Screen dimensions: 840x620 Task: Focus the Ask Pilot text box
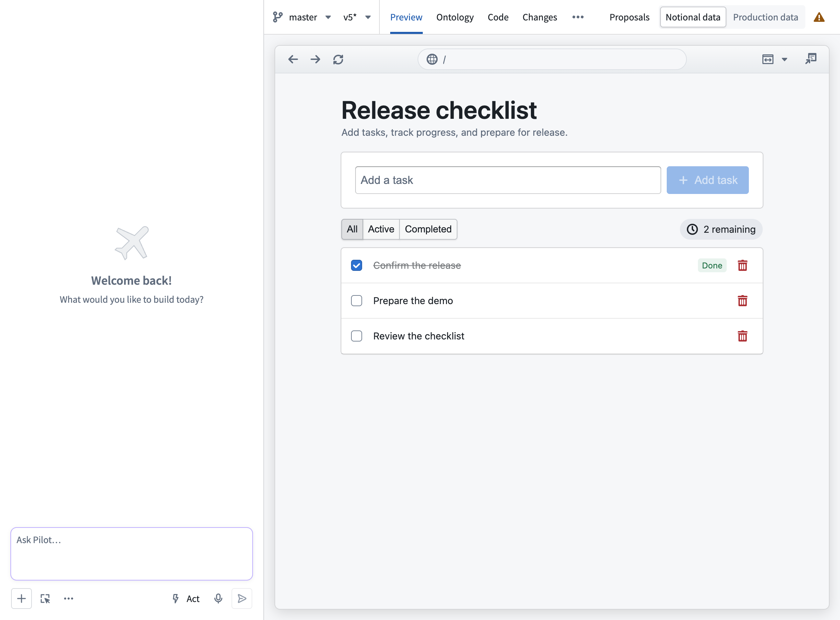(131, 553)
